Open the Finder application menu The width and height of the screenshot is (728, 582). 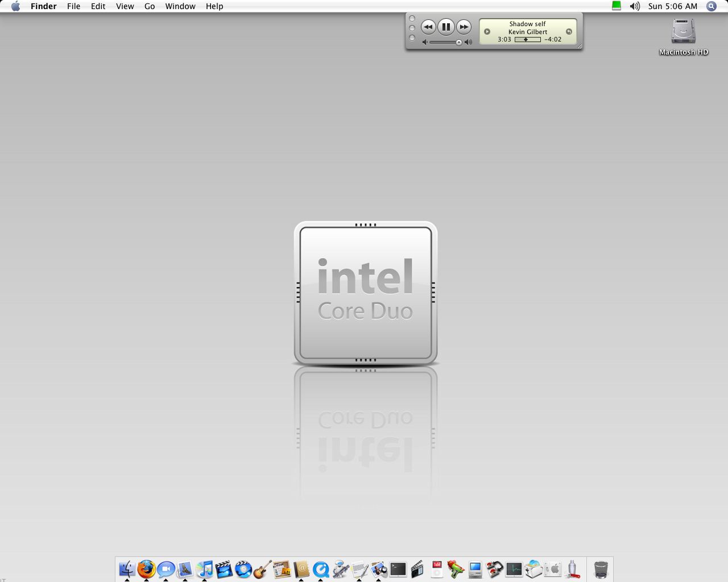[43, 6]
